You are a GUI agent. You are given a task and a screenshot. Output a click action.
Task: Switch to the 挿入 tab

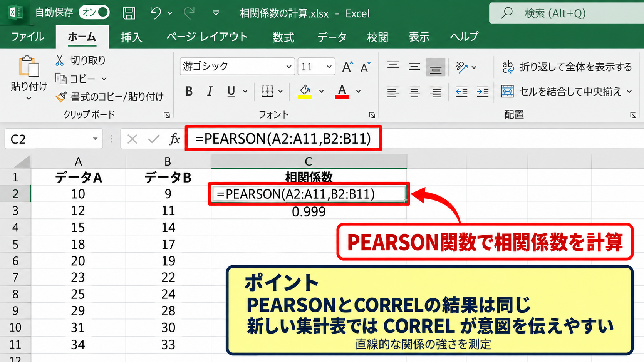tap(131, 37)
